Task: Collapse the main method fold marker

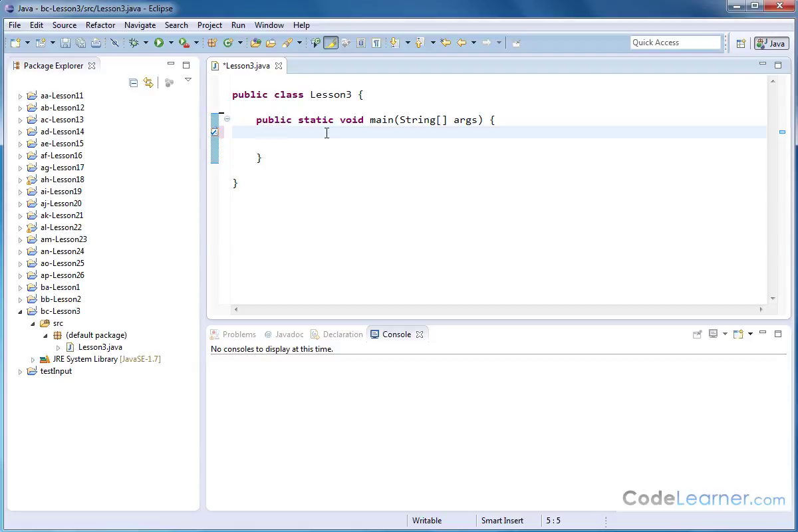Action: (227, 119)
